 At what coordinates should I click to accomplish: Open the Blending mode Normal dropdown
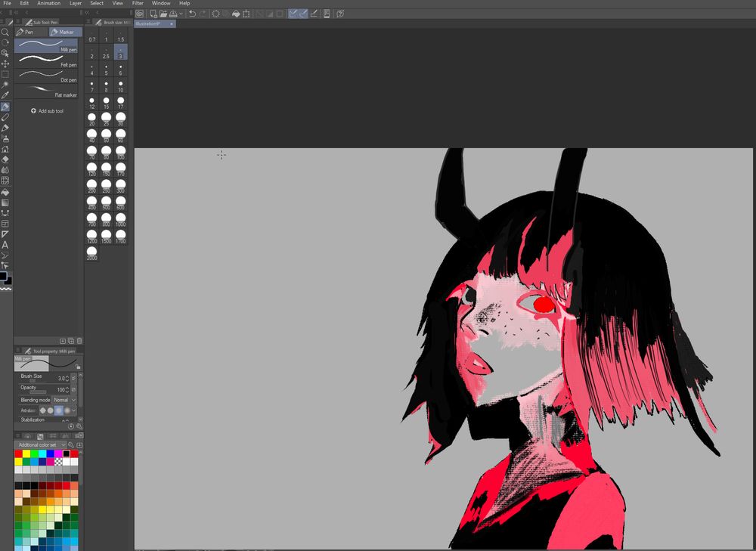(x=64, y=400)
